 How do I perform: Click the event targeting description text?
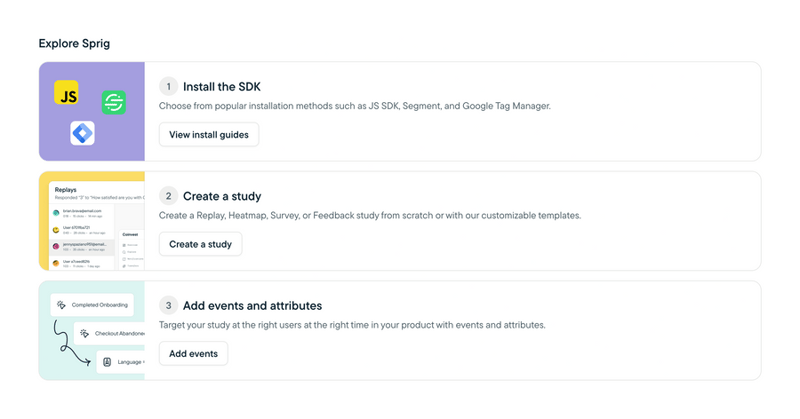pyautogui.click(x=352, y=325)
